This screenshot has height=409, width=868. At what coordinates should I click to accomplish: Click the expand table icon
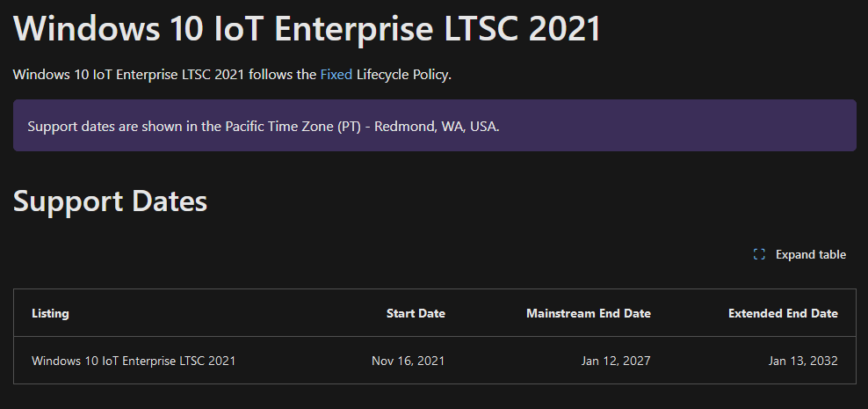[x=759, y=254]
